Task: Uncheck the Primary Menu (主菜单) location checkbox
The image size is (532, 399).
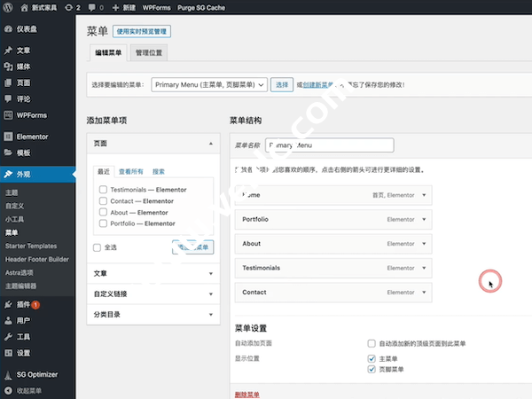Action: point(372,358)
